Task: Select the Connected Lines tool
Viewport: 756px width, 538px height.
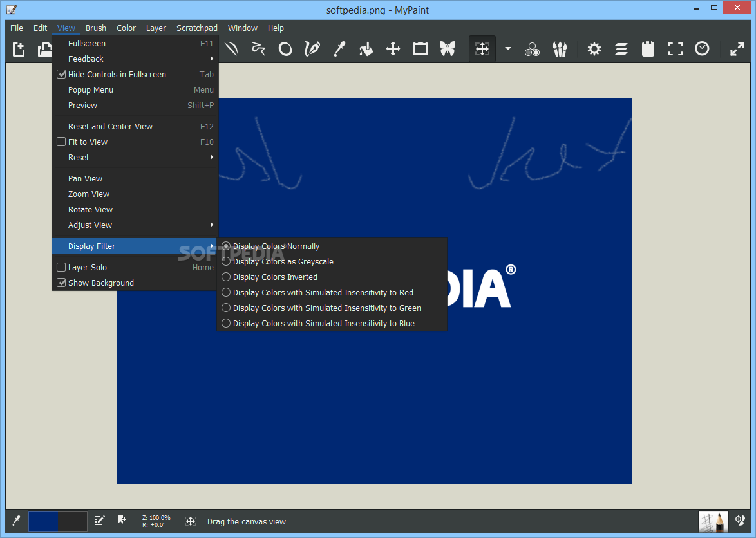Action: pyautogui.click(x=258, y=49)
